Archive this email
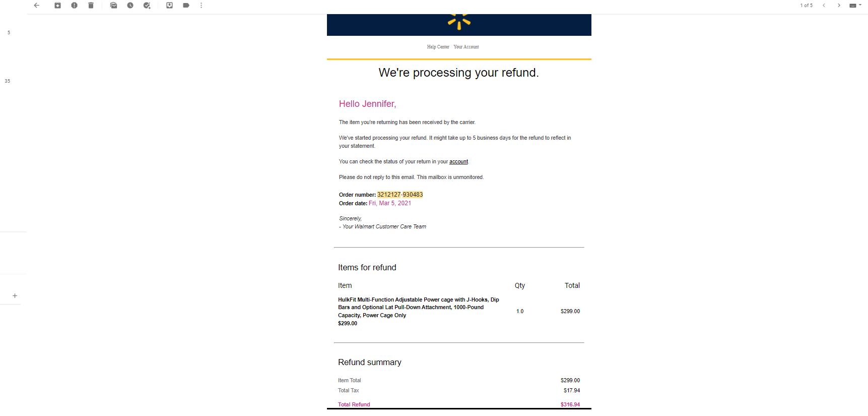Viewport: 868px width, 416px height. coord(57,6)
